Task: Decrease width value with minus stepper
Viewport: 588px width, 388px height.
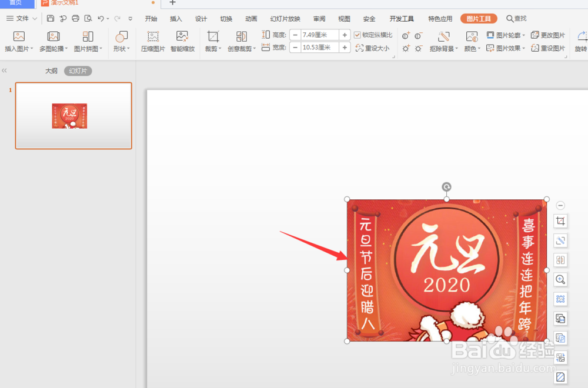Action: [x=295, y=48]
